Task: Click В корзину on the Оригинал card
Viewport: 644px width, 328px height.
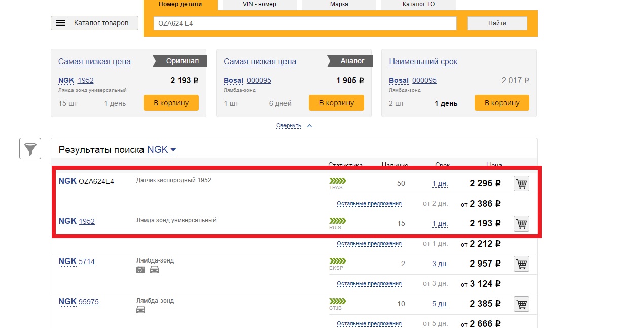Action: click(171, 103)
